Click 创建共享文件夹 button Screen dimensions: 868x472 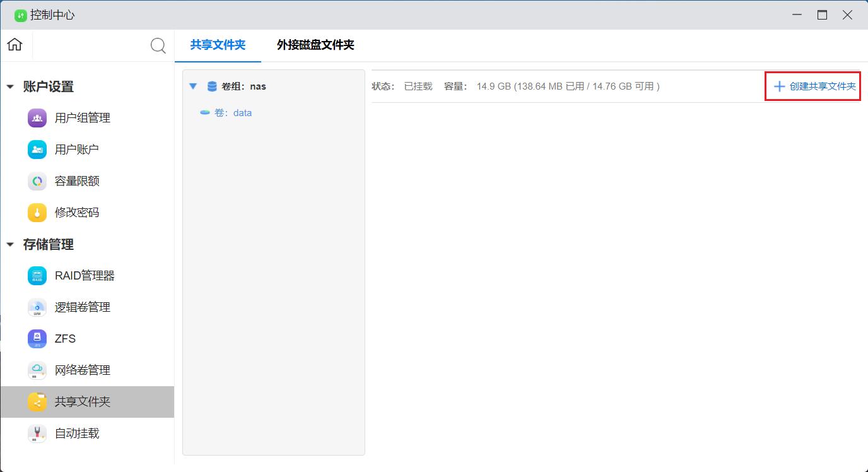pos(814,86)
